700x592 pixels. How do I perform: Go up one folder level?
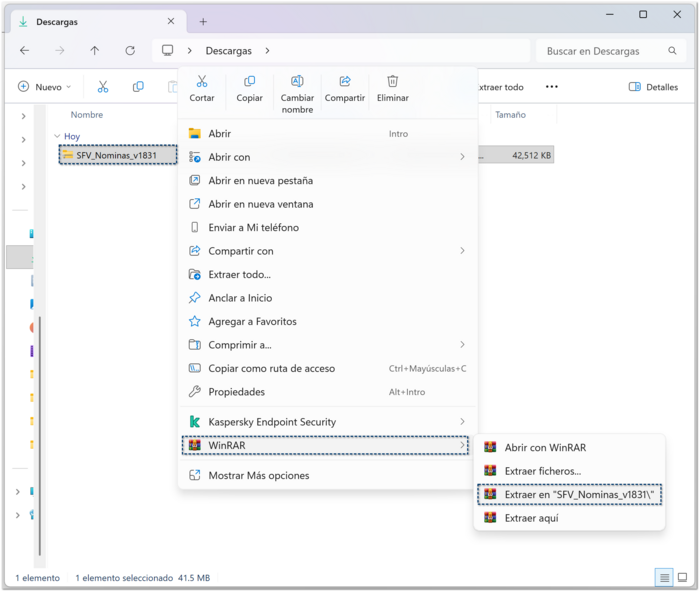click(x=95, y=51)
